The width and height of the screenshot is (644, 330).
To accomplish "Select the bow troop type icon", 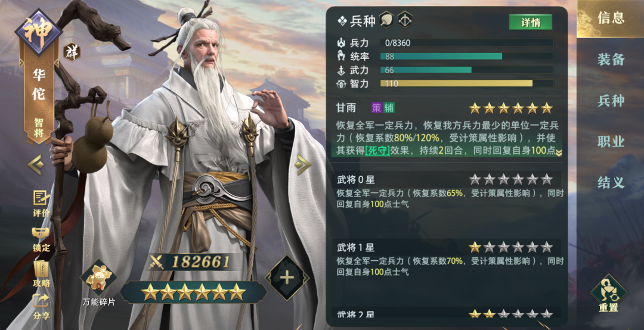I will [404, 20].
